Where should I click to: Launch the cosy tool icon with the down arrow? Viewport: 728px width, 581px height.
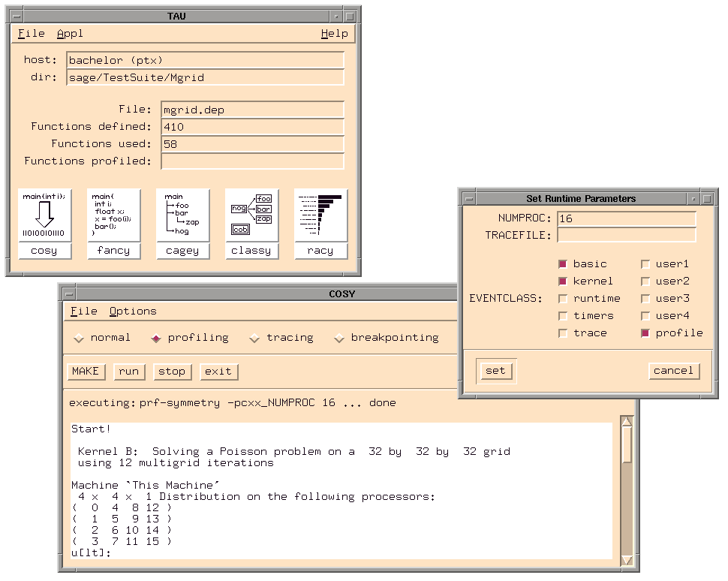click(44, 215)
